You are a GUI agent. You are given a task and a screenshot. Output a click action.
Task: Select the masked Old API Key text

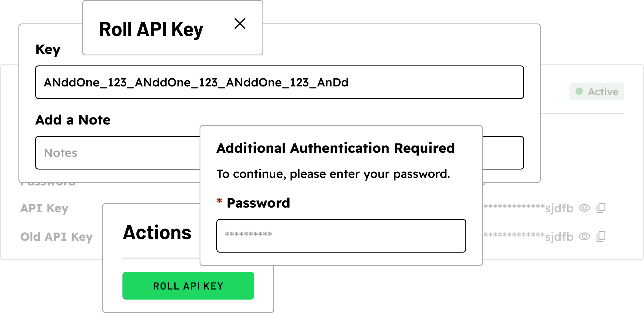click(x=528, y=237)
